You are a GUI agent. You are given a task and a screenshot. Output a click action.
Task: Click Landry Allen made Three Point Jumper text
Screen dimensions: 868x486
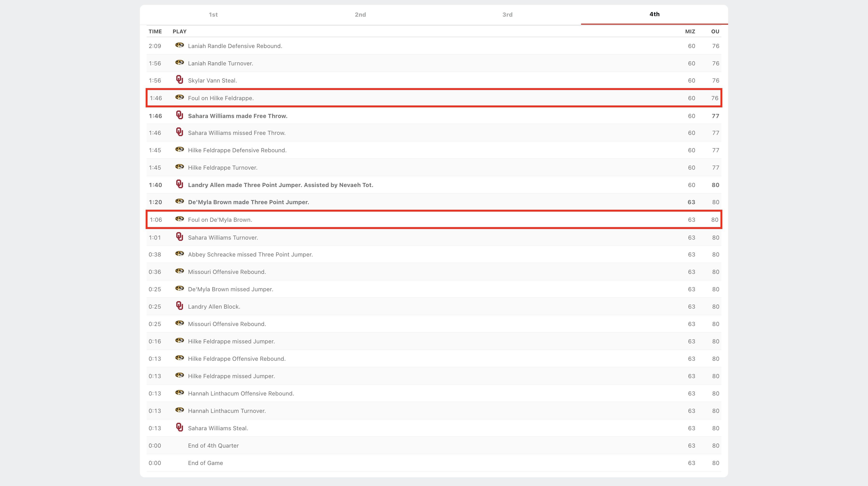tap(280, 185)
